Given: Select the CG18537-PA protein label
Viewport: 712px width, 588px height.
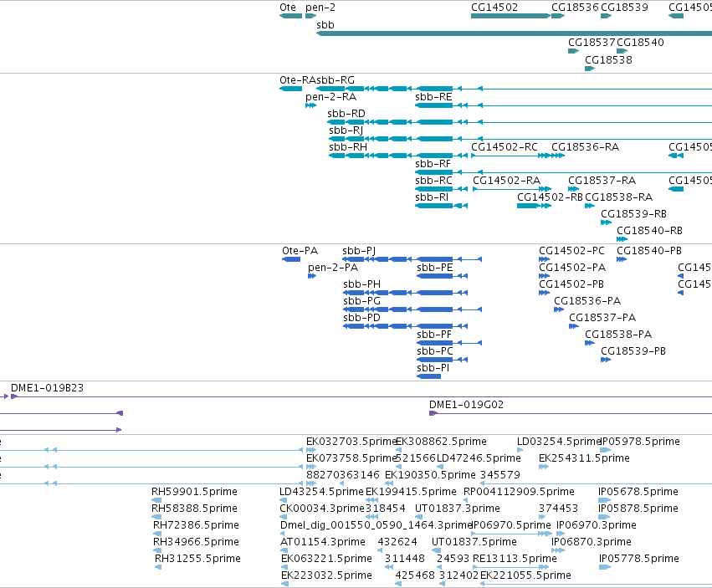Looking at the screenshot, I should click(x=602, y=318).
